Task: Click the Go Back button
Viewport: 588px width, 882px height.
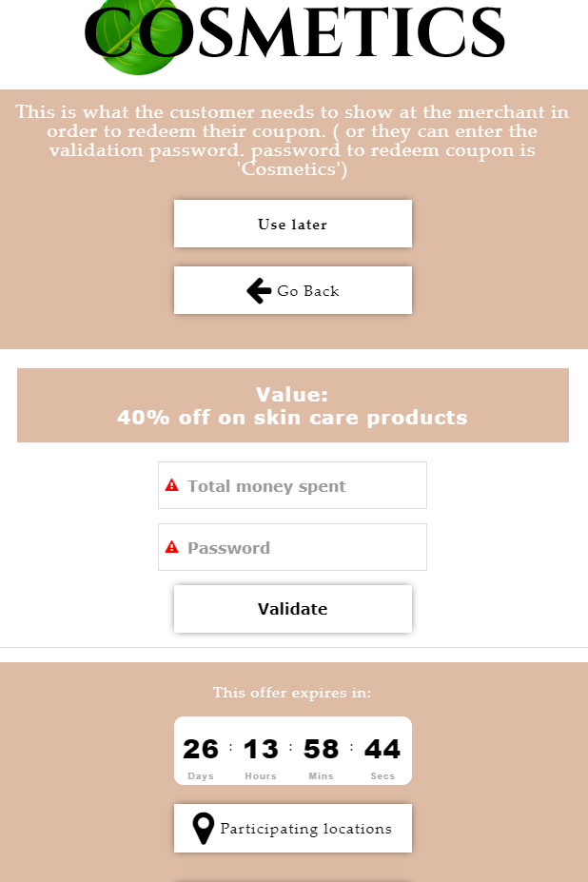Action: tap(292, 290)
